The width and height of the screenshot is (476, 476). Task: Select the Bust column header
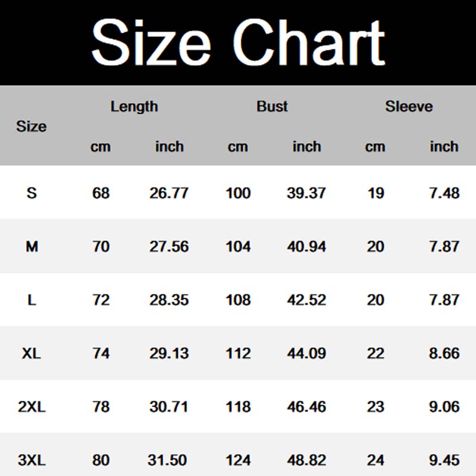tap(272, 107)
